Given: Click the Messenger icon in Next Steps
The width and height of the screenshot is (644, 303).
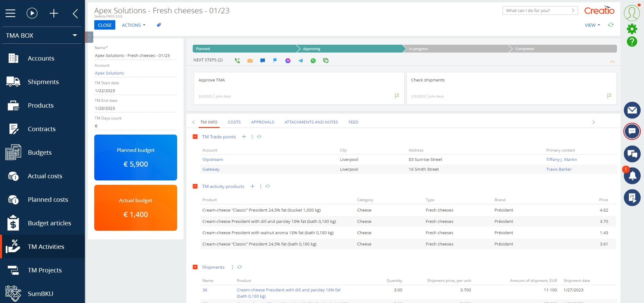Looking at the screenshot, I should tap(288, 60).
